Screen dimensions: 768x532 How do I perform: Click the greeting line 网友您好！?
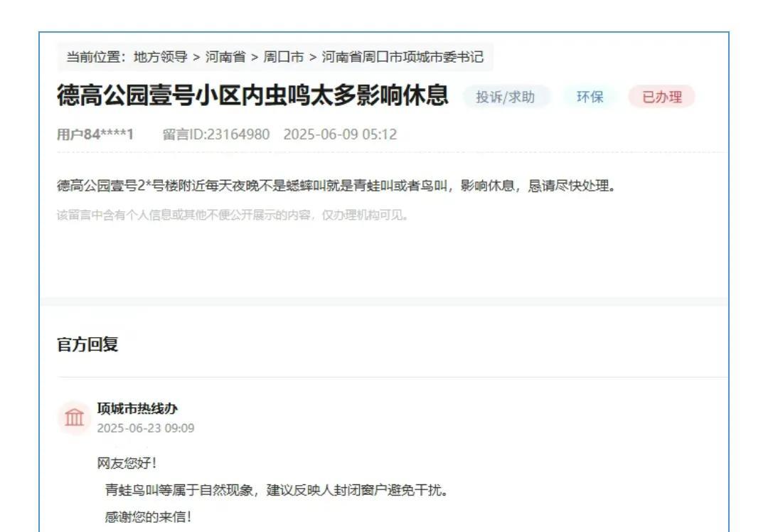127,463
